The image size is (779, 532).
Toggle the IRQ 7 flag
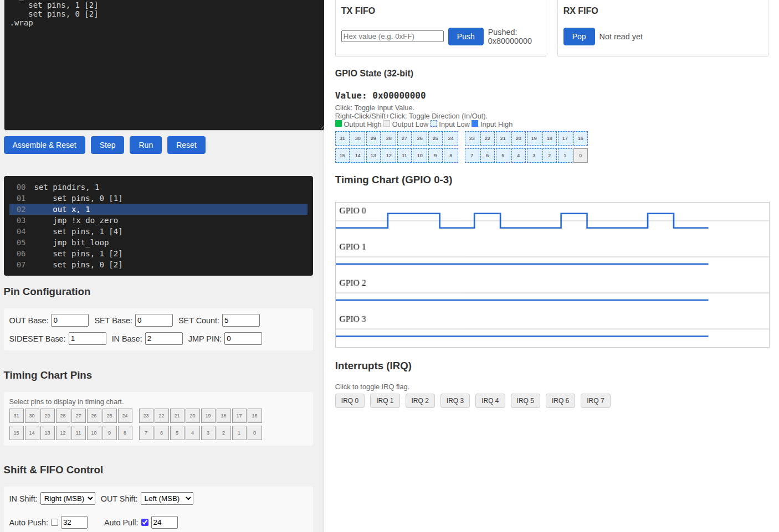(x=595, y=400)
